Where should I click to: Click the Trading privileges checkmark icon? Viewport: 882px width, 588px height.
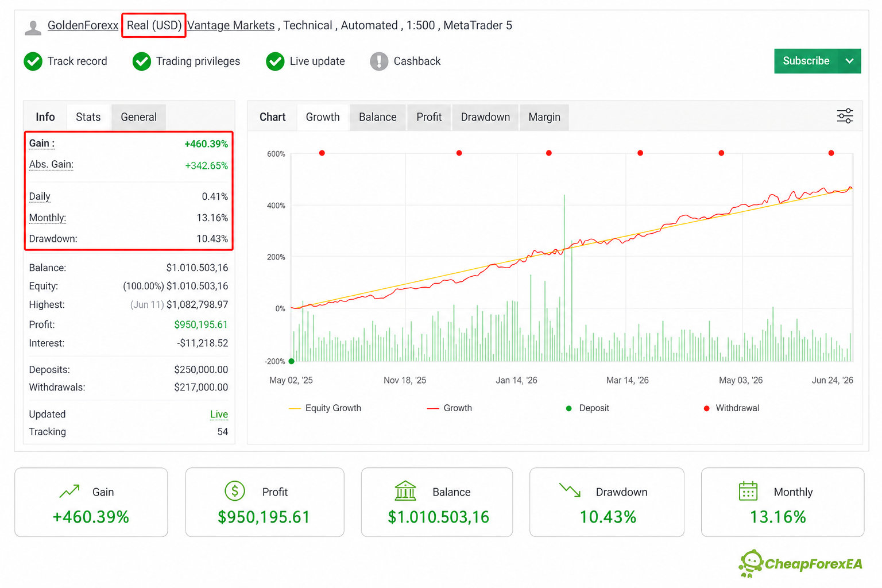coord(142,61)
